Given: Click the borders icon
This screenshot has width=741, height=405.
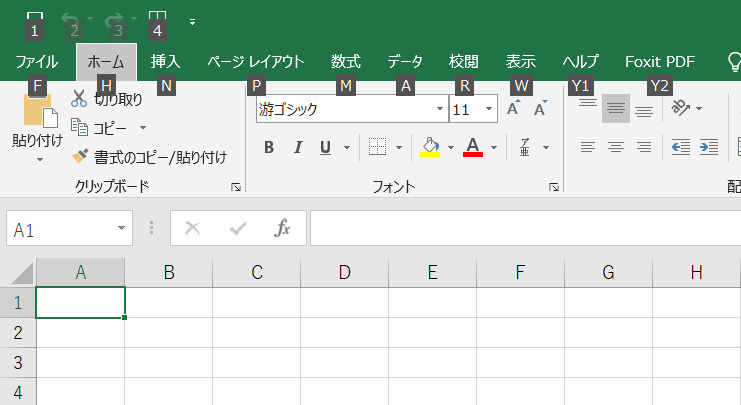Looking at the screenshot, I should coord(377,148).
